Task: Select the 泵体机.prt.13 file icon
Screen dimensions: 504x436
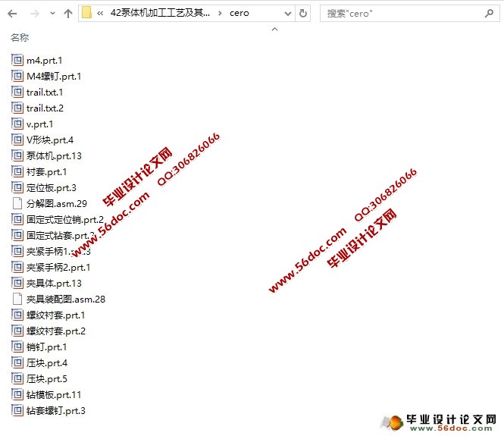Action: click(x=17, y=155)
